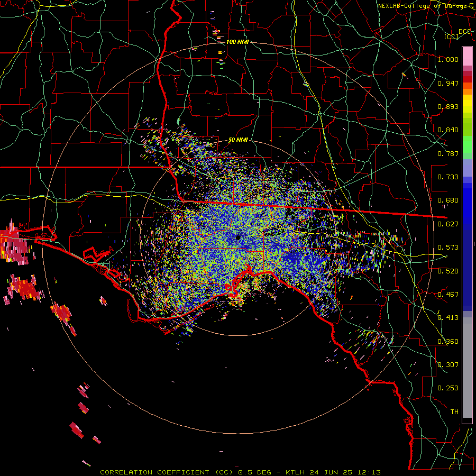This screenshot has width=476, height=476.
Task: Select the 1.000 scale value
Action: (448, 59)
